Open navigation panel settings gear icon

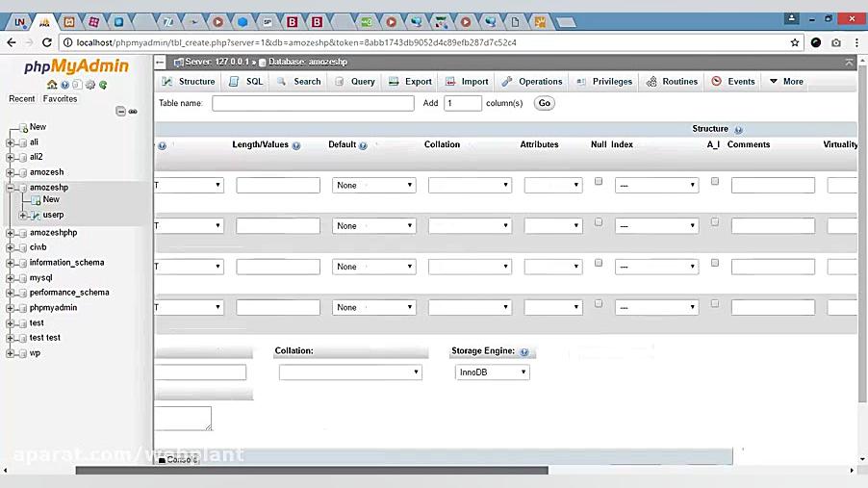pyautogui.click(x=89, y=85)
